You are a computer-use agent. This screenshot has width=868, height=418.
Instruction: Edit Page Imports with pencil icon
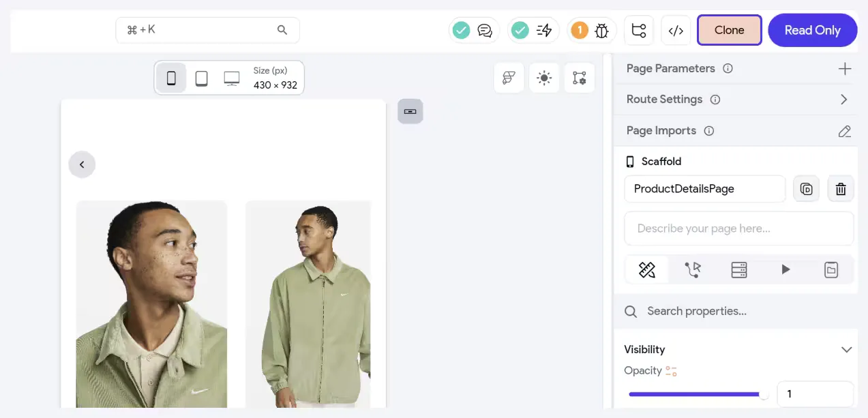pyautogui.click(x=845, y=131)
